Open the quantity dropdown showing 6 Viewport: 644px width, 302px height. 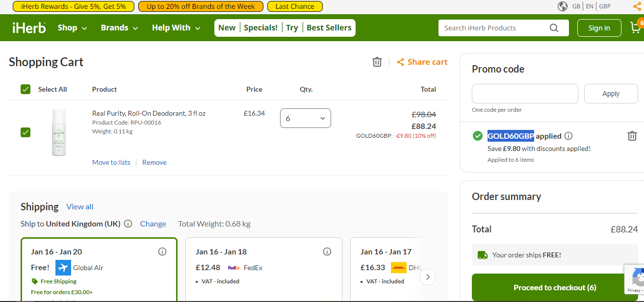(x=306, y=118)
